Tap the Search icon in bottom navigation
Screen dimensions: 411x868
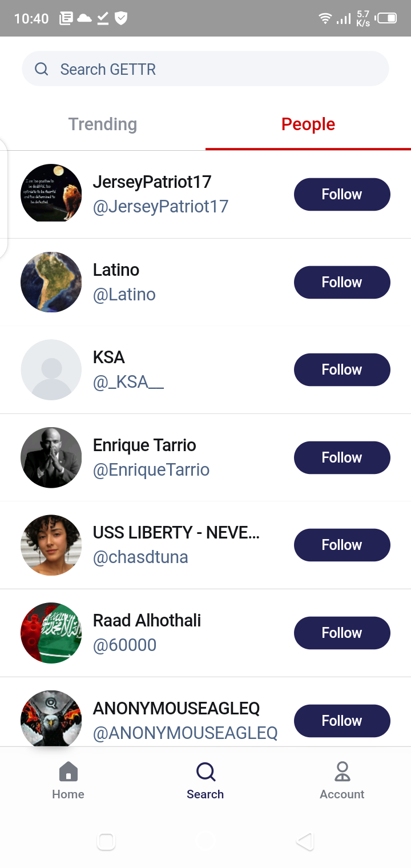tap(205, 771)
